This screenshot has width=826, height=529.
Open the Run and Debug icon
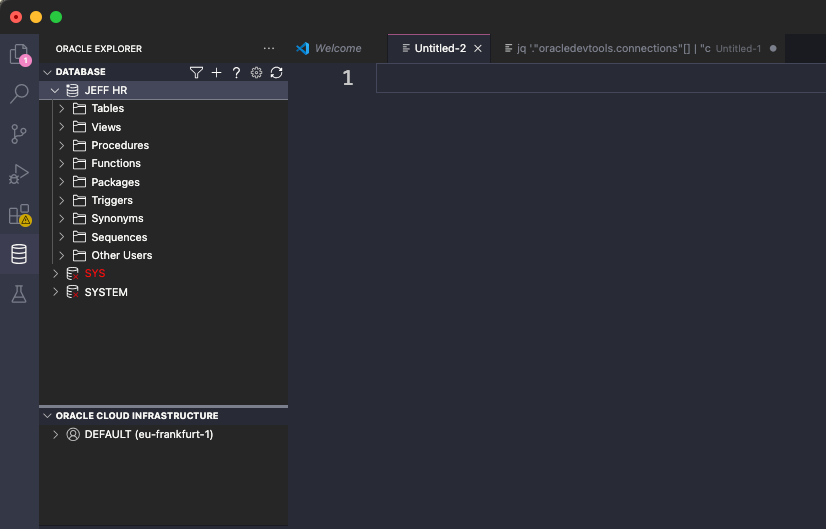19,174
